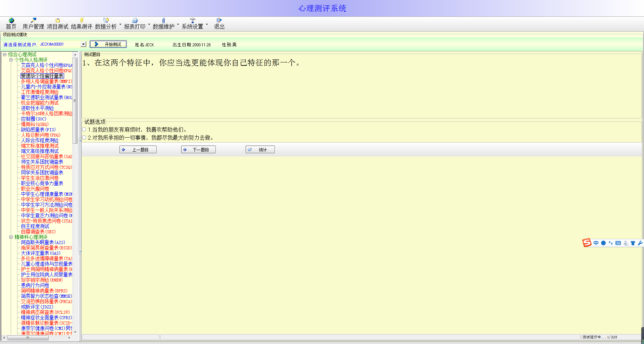Open dropdown arrow beside 报表打印
This screenshot has width=644, height=344.
[149, 24]
